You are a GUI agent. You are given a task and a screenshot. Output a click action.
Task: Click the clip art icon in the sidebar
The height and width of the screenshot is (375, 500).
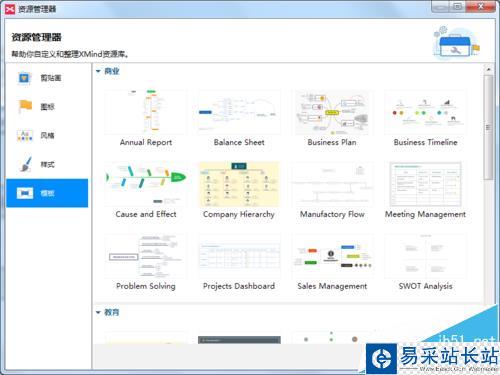24,78
